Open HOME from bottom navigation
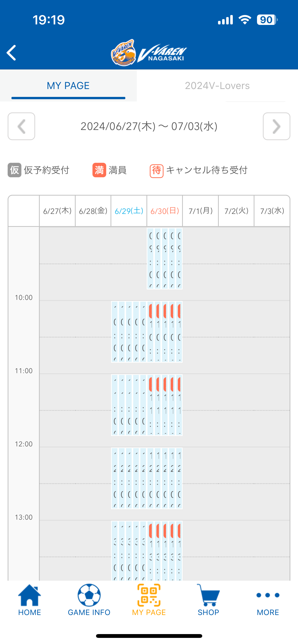The height and width of the screenshot is (644, 298). (x=30, y=600)
